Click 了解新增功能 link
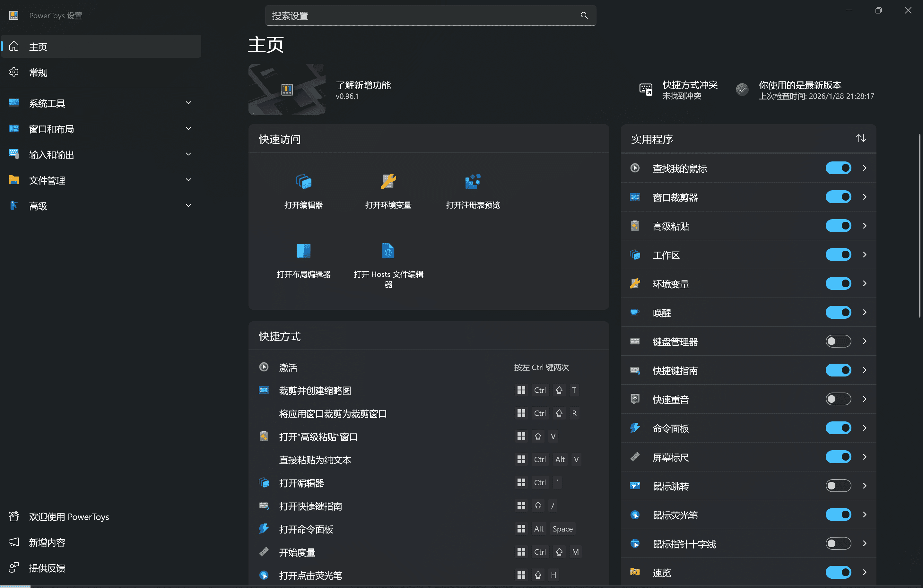The width and height of the screenshot is (923, 588). 363,85
